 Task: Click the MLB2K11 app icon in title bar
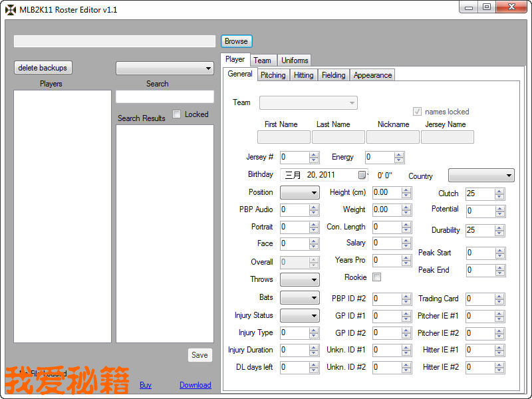(10, 10)
